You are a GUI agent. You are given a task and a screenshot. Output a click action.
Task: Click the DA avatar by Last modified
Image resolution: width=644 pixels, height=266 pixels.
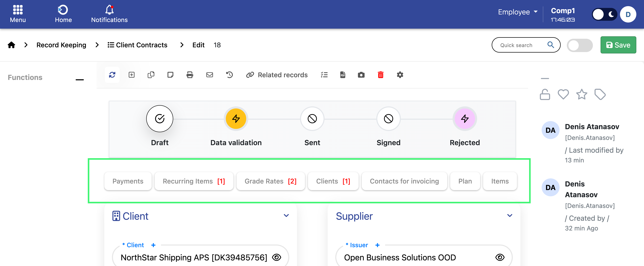(x=550, y=130)
